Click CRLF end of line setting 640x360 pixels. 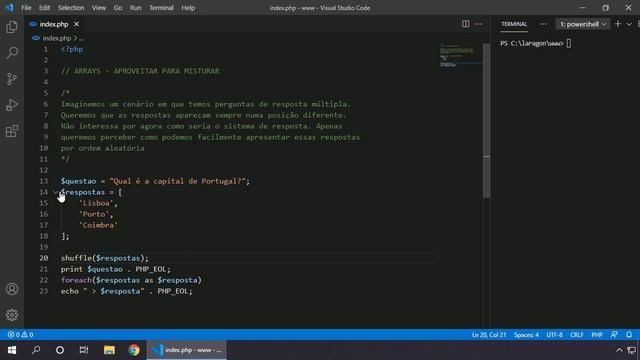pos(577,335)
